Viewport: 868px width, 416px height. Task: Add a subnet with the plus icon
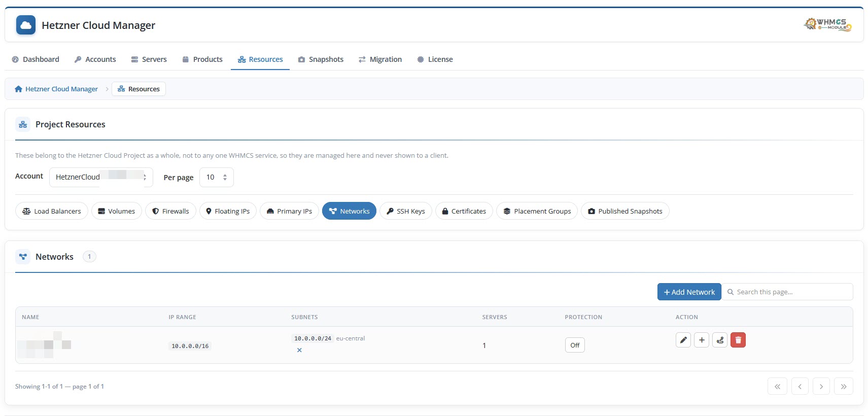pyautogui.click(x=702, y=340)
